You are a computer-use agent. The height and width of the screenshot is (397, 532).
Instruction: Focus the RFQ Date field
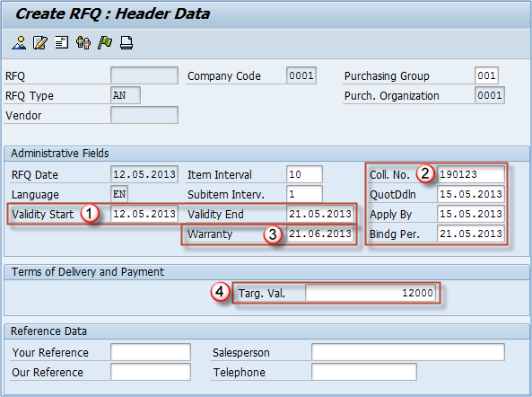(144, 174)
